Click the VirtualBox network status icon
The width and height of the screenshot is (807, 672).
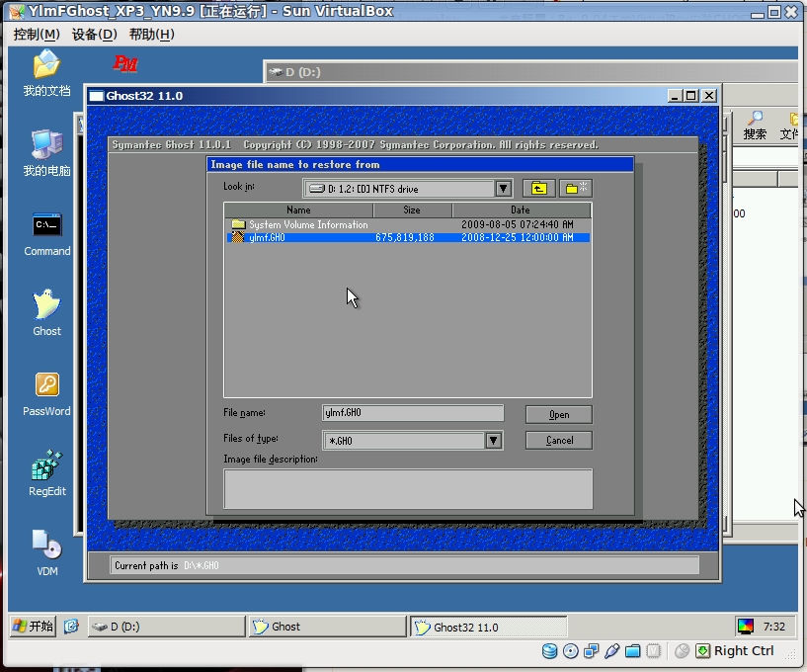tap(591, 651)
